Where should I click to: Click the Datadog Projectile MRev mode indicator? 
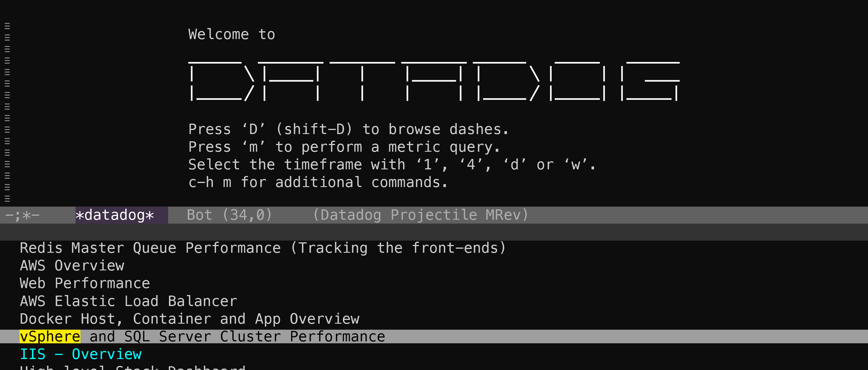point(420,215)
